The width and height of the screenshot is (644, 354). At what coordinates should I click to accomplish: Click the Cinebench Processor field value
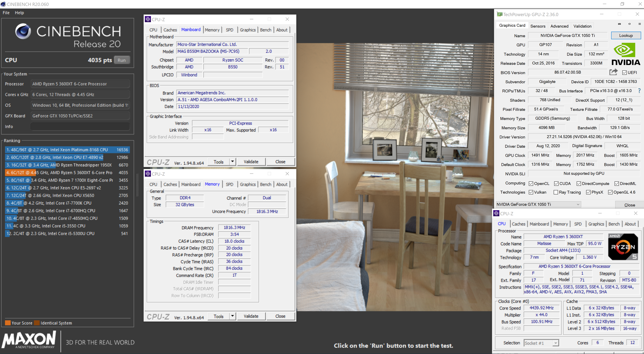80,84
